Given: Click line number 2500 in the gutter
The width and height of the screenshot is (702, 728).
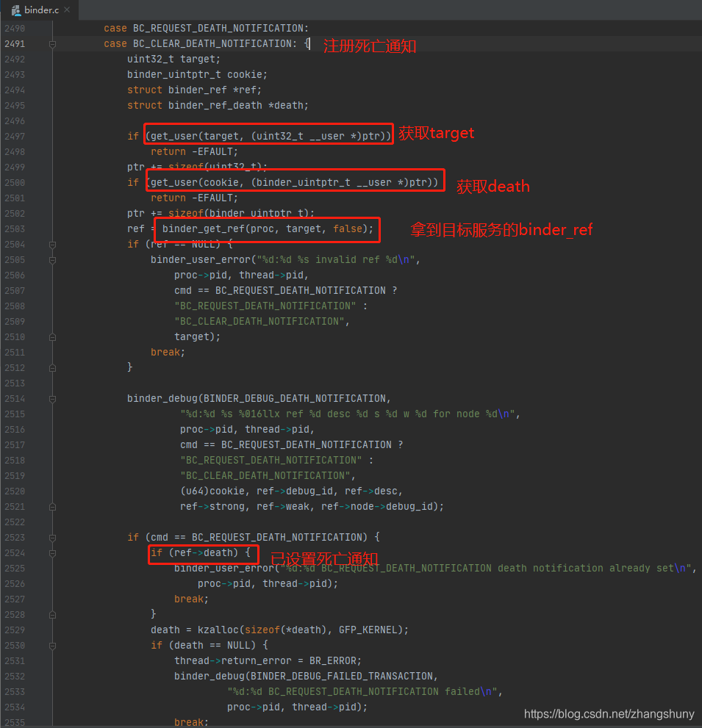Looking at the screenshot, I should coord(15,182).
